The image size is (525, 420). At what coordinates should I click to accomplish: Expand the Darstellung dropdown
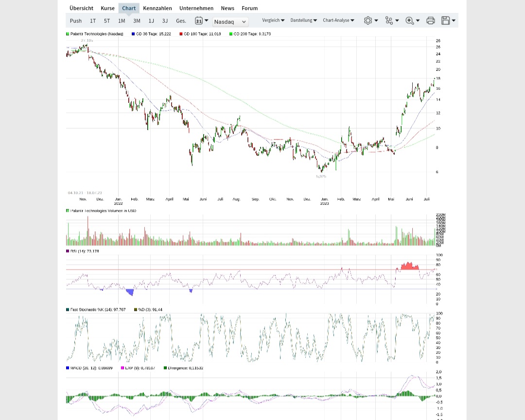tap(303, 20)
